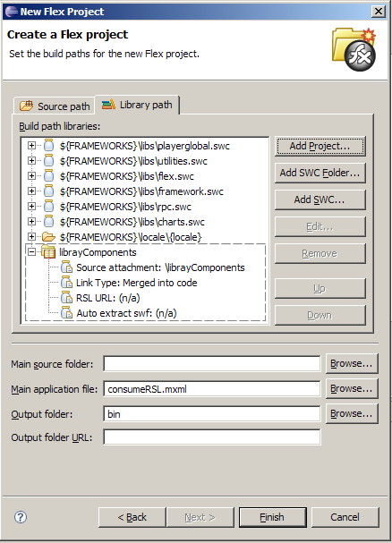Viewport: 392px width, 543px height.
Task: Browse for the main source folder
Action: (x=352, y=363)
